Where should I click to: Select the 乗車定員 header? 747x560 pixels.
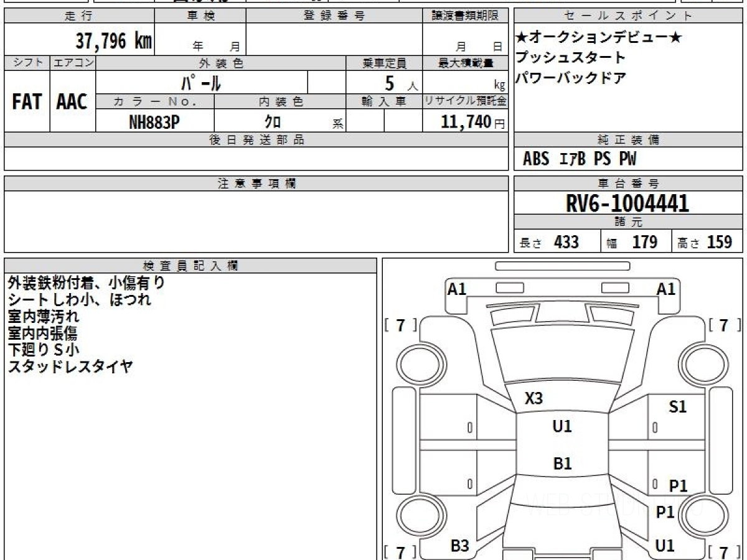click(384, 63)
